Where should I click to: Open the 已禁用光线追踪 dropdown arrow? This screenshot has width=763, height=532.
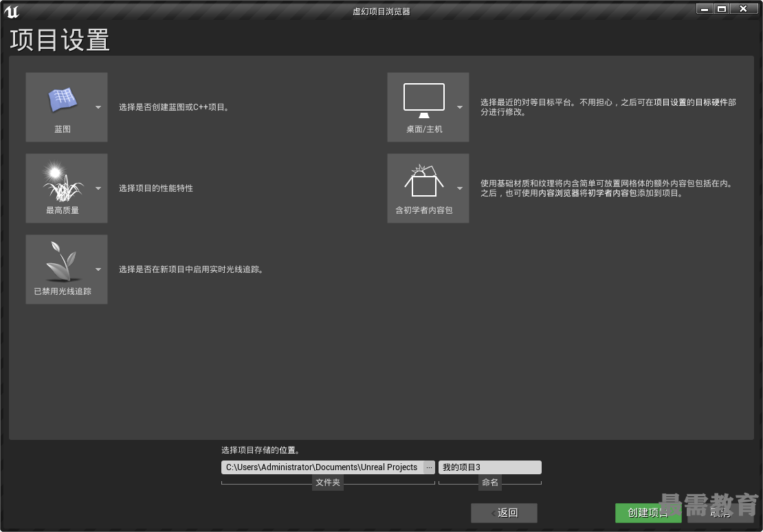click(98, 269)
